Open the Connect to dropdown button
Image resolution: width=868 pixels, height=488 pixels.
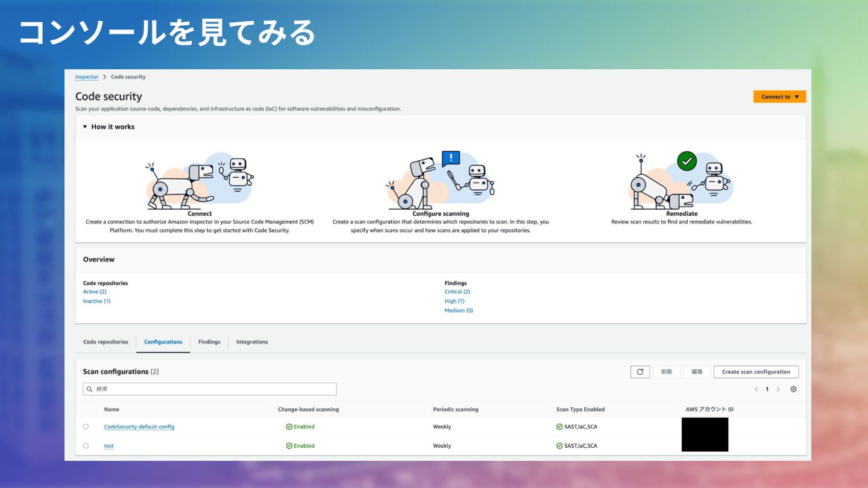click(x=779, y=96)
